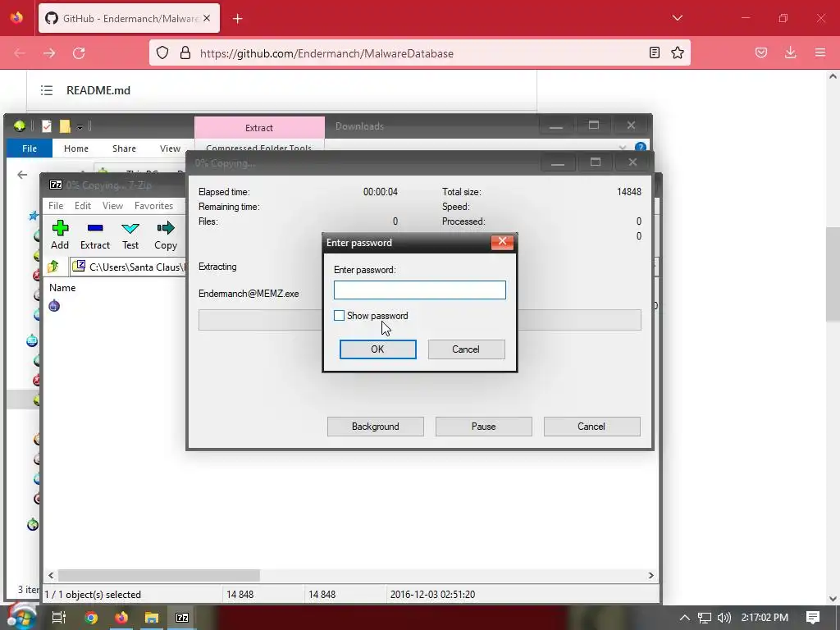Go up one folder in 7-Zip

point(53,267)
